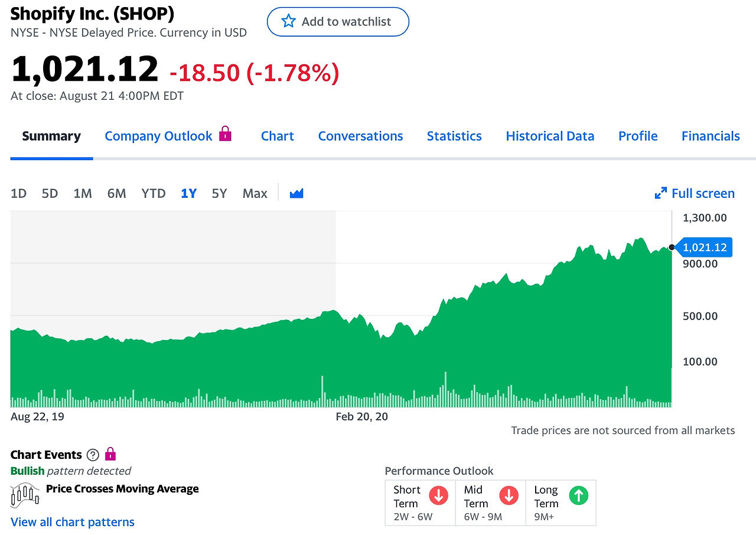Screen dimensions: 756x535
Task: Click the Mid Term red down arrow
Action: tap(509, 496)
